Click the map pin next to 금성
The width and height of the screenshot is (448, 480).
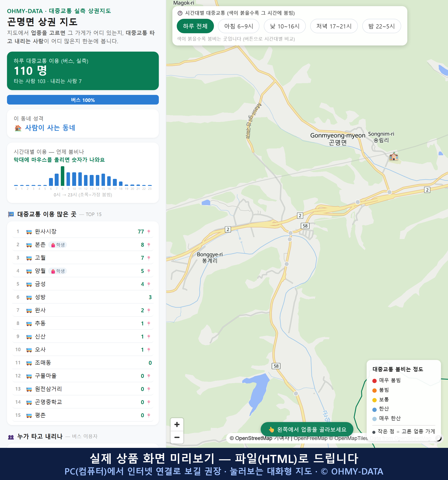149,284
